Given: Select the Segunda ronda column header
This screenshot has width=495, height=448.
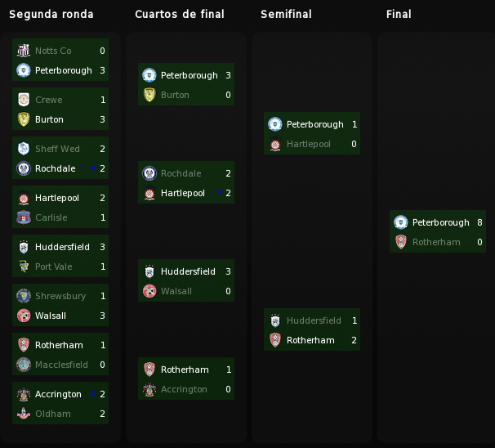Looking at the screenshot, I should [x=51, y=14].
